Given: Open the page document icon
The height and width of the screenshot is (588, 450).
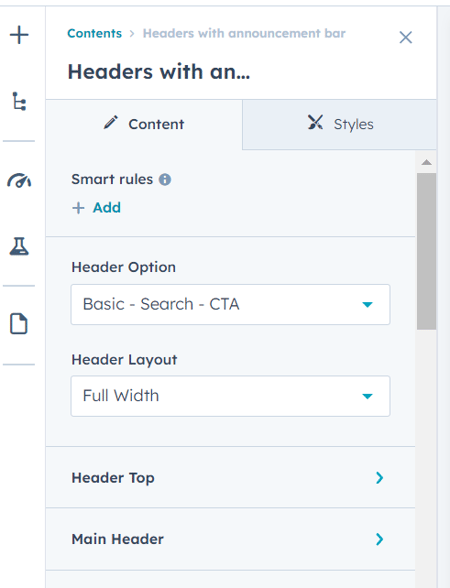Looking at the screenshot, I should point(19,323).
